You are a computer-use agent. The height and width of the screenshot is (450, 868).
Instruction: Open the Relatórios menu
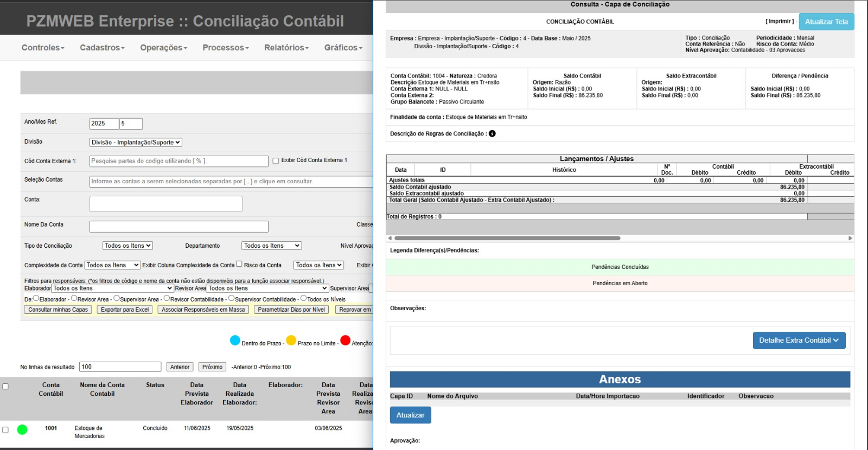(286, 48)
